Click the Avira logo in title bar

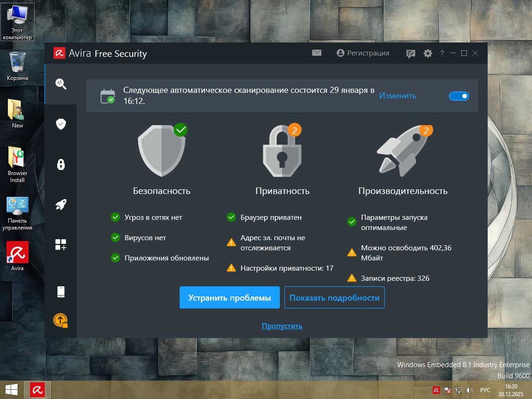(x=60, y=53)
